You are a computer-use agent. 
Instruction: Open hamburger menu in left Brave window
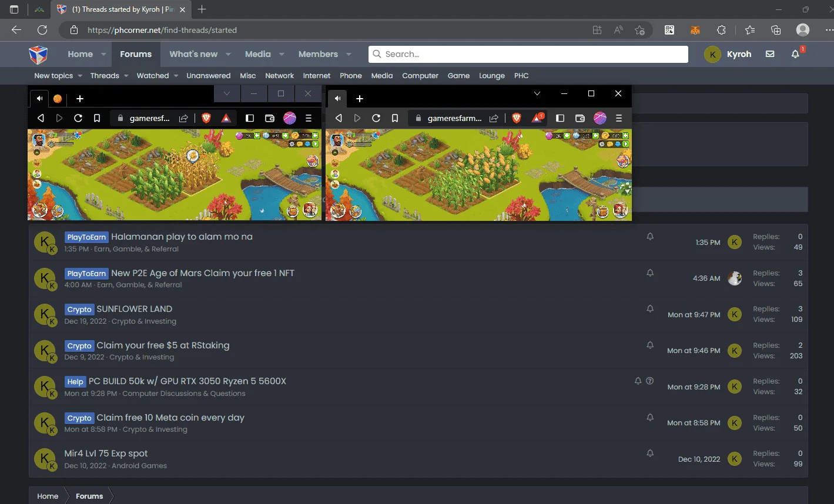[309, 118]
